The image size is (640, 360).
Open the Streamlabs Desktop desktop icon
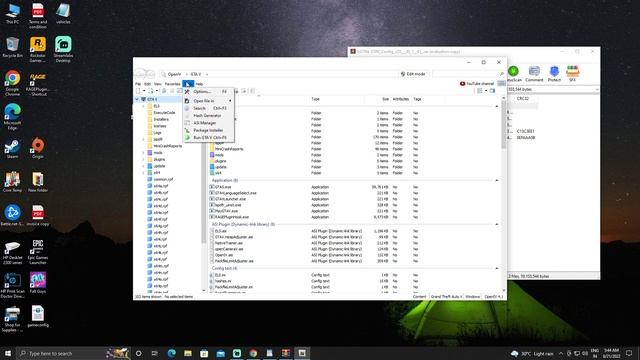click(63, 49)
